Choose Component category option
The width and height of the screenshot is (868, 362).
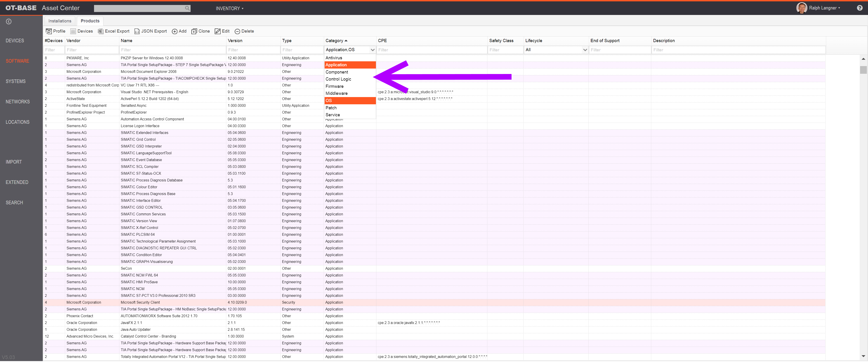pyautogui.click(x=350, y=72)
